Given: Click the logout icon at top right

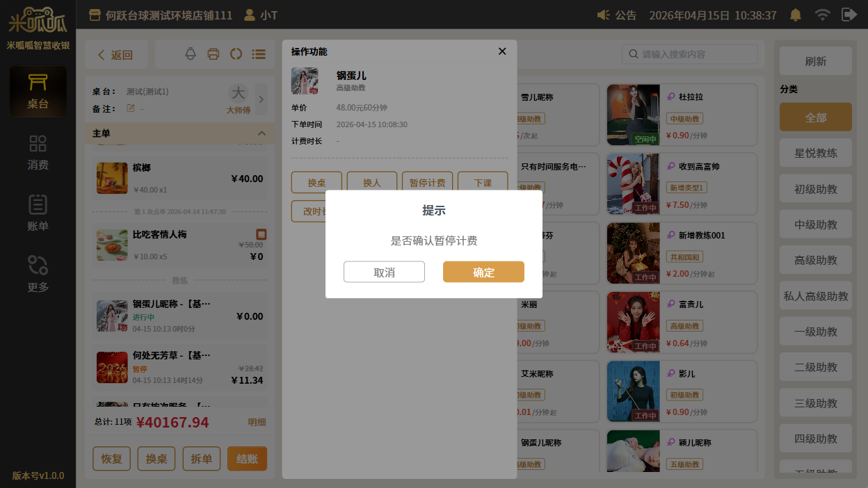Looking at the screenshot, I should coord(849,15).
